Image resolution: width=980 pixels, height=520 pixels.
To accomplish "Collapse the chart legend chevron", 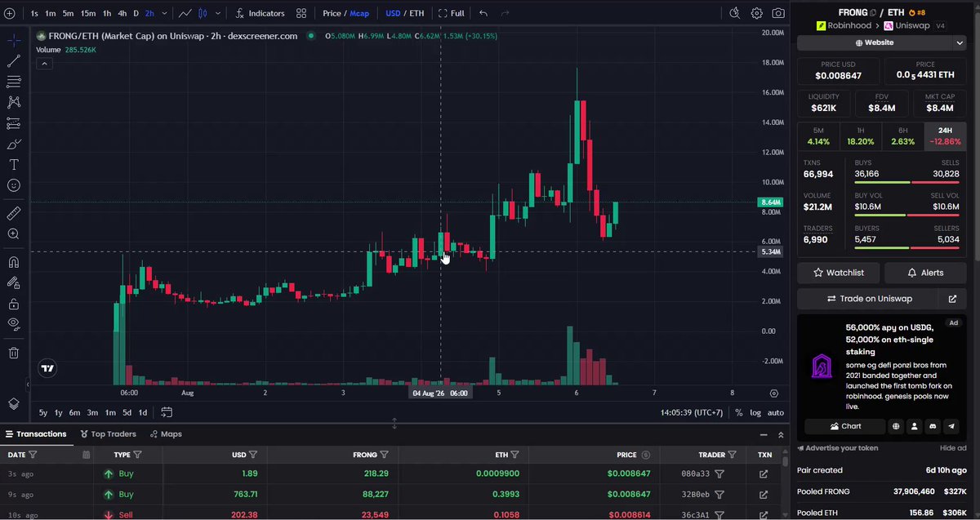I will pos(44,64).
